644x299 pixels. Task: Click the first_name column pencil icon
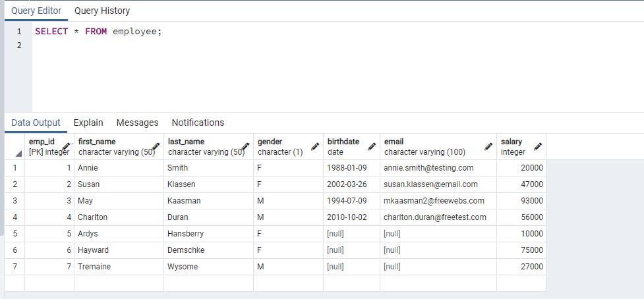click(x=156, y=146)
